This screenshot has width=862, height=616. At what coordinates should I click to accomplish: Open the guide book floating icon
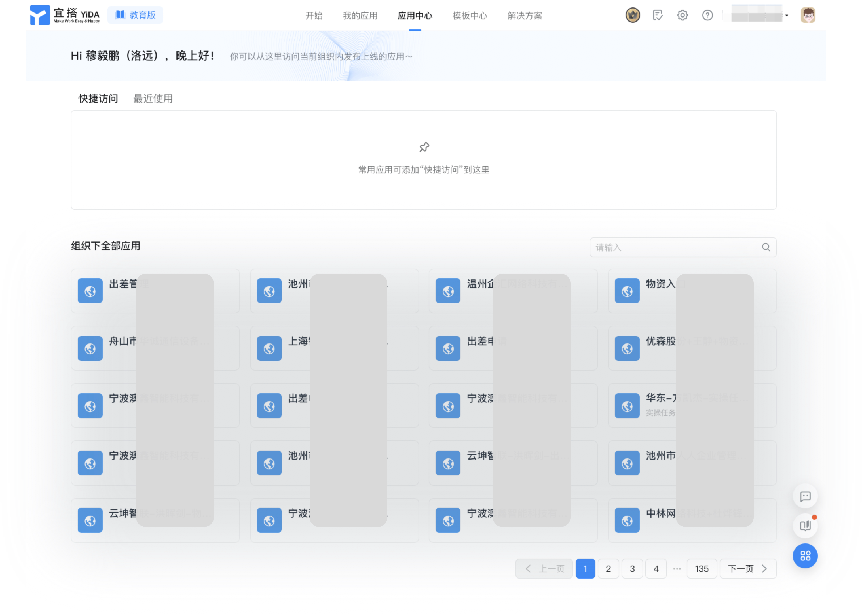coord(805,526)
